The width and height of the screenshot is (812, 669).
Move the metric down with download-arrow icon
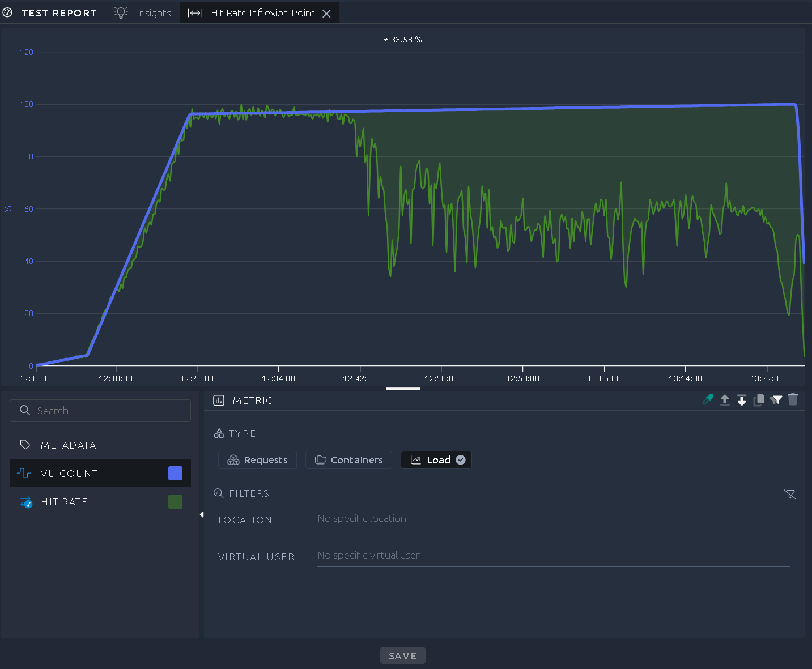742,400
